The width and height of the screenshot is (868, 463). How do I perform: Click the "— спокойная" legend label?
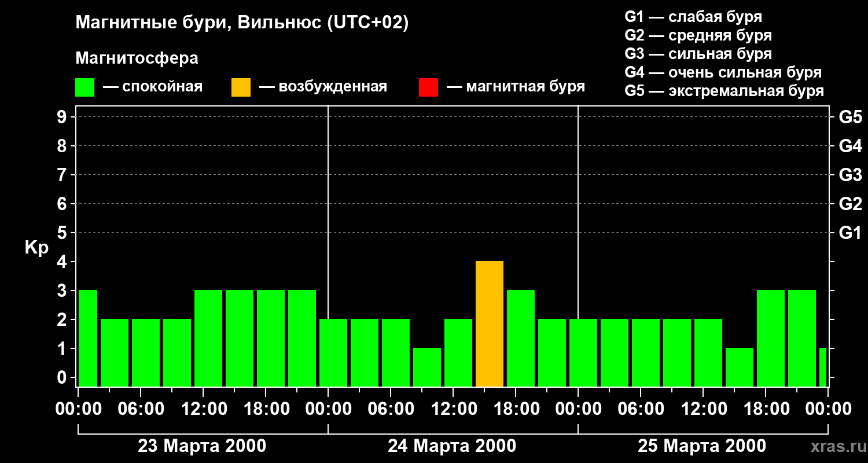click(x=153, y=87)
